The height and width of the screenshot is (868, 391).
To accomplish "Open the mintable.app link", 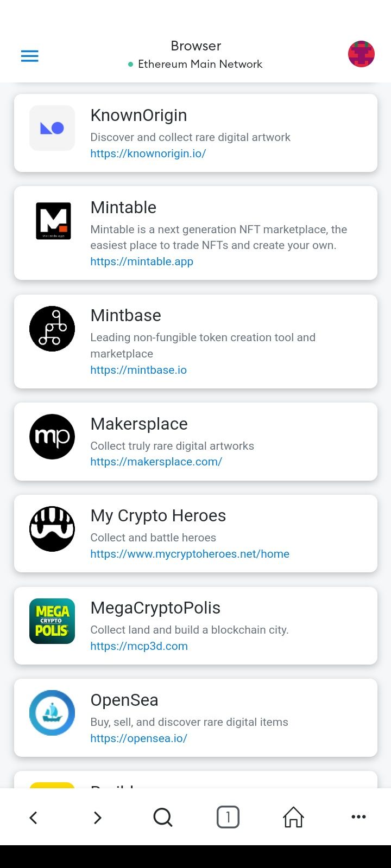I will [x=142, y=261].
